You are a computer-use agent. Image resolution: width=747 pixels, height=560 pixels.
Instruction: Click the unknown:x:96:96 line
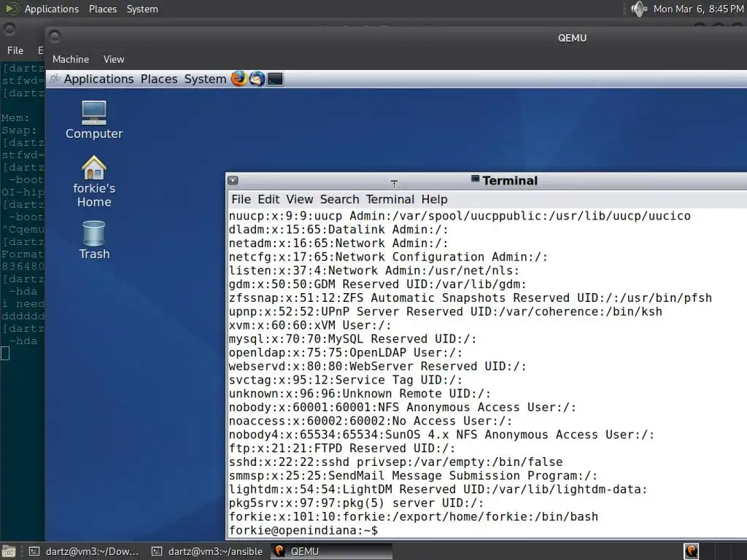360,394
